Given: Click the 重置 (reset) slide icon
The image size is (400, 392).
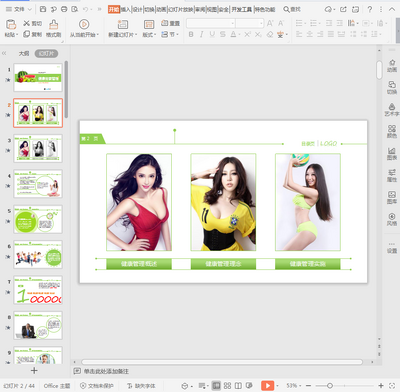Looking at the screenshot, I should 170,23.
